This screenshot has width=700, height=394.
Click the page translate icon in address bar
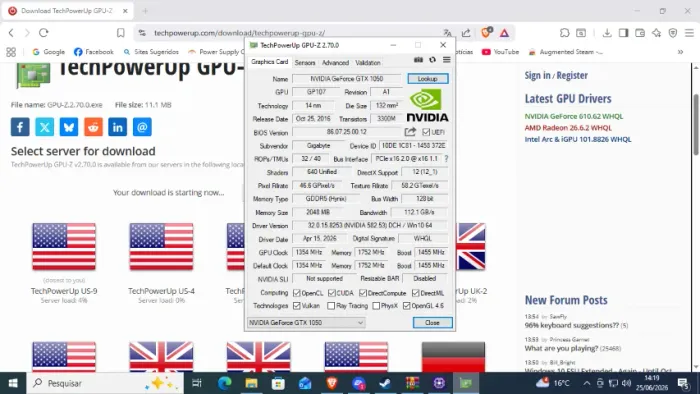(x=447, y=33)
